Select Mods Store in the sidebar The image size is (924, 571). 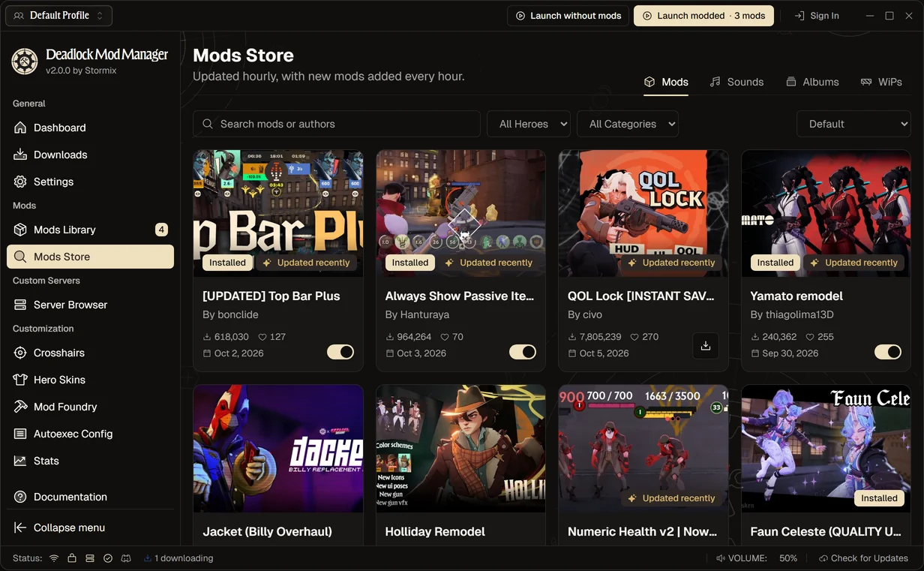pyautogui.click(x=90, y=257)
